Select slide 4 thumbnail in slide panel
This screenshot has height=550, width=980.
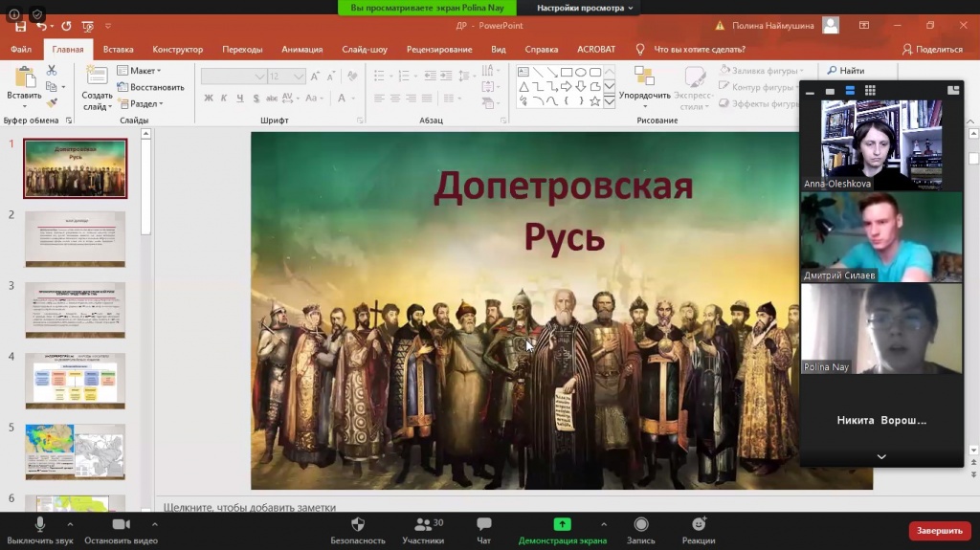tap(75, 381)
